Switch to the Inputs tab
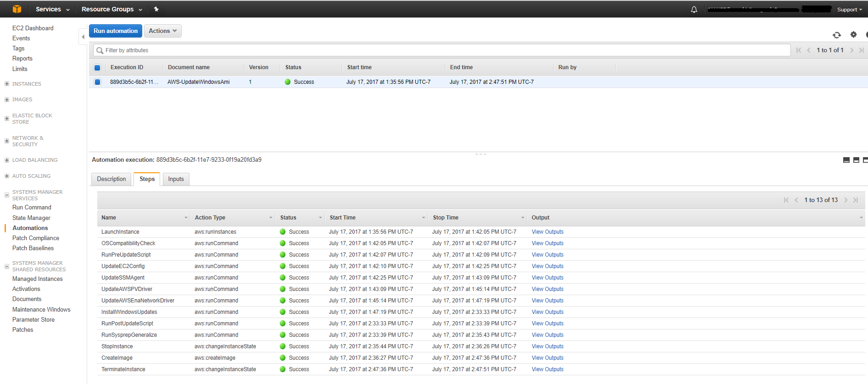This screenshot has width=868, height=384. [x=176, y=179]
